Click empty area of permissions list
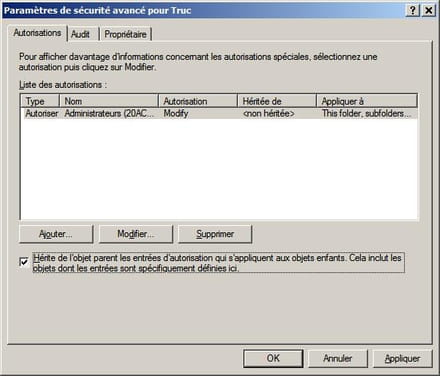 [219, 169]
